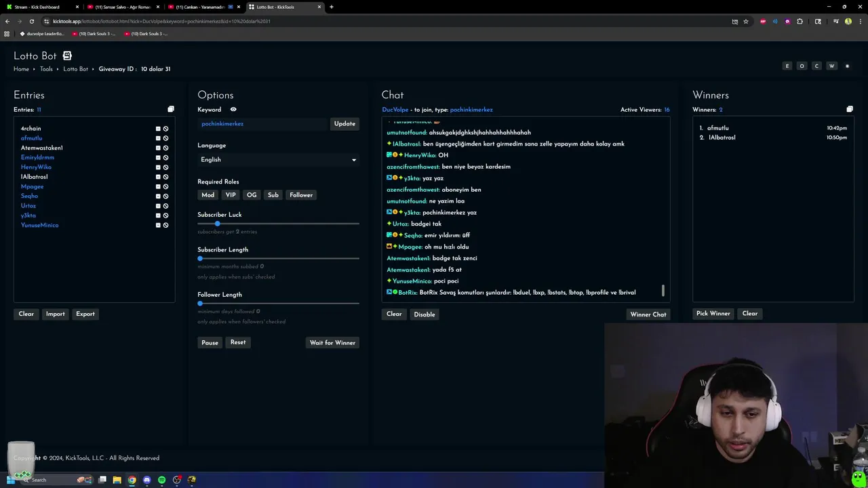This screenshot has height=488, width=868.
Task: Click Winner Chat button
Action: click(648, 314)
